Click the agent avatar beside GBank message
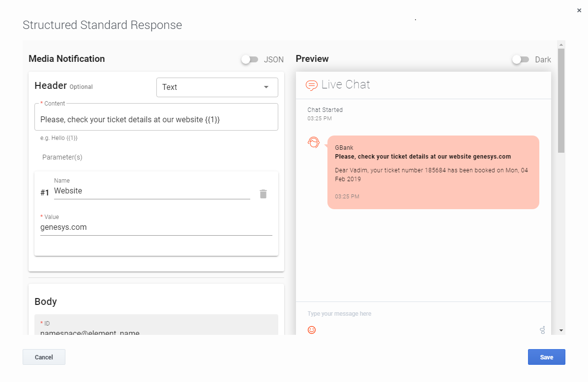Image resolution: width=588 pixels, height=382 pixels. click(x=313, y=143)
